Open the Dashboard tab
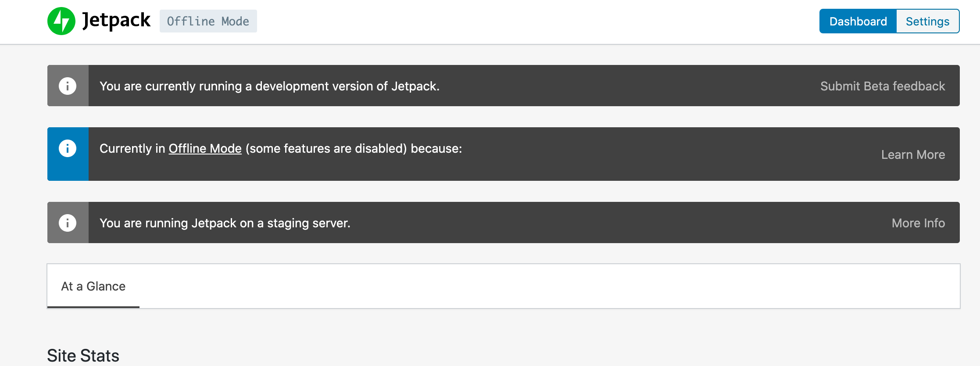 coord(858,21)
